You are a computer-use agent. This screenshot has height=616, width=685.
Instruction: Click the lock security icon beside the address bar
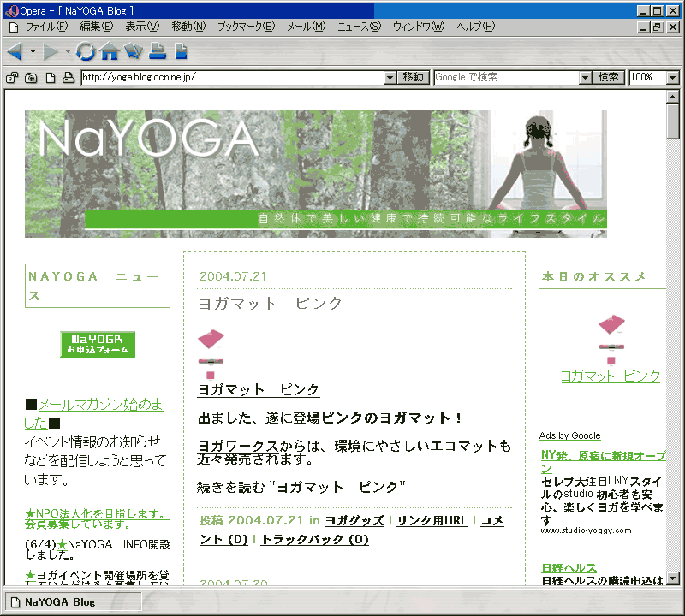(x=12, y=78)
